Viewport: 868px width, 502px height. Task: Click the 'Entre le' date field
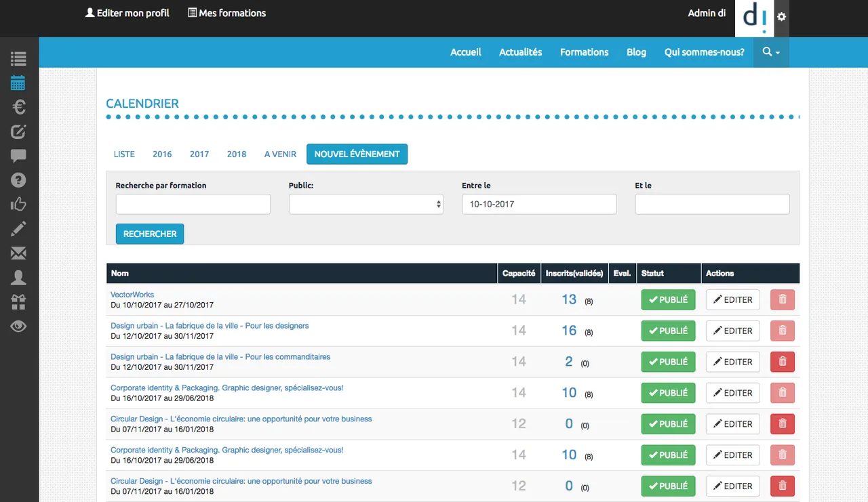539,204
